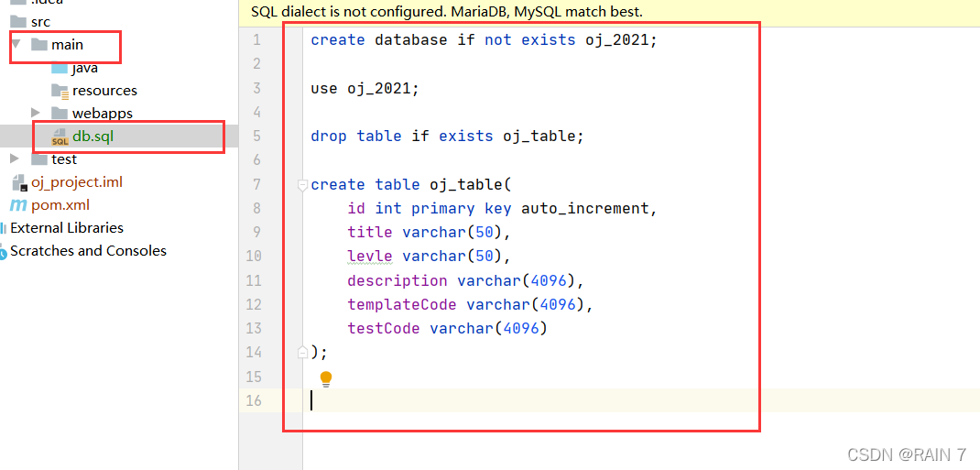Click the java folder icon
The height and width of the screenshot is (470, 980).
[x=60, y=68]
